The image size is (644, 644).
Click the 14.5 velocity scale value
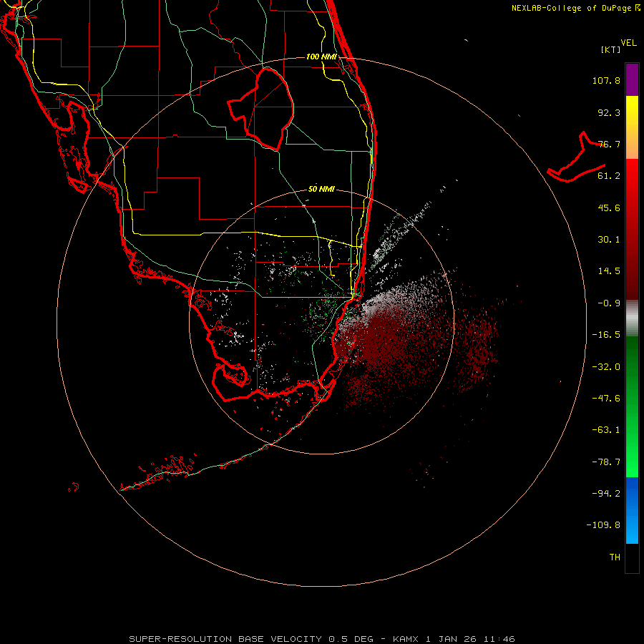click(x=609, y=271)
